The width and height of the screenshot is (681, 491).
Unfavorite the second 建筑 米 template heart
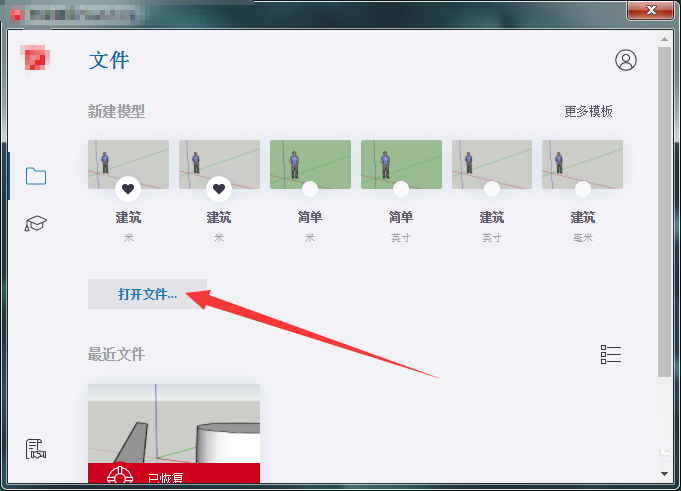(x=219, y=189)
